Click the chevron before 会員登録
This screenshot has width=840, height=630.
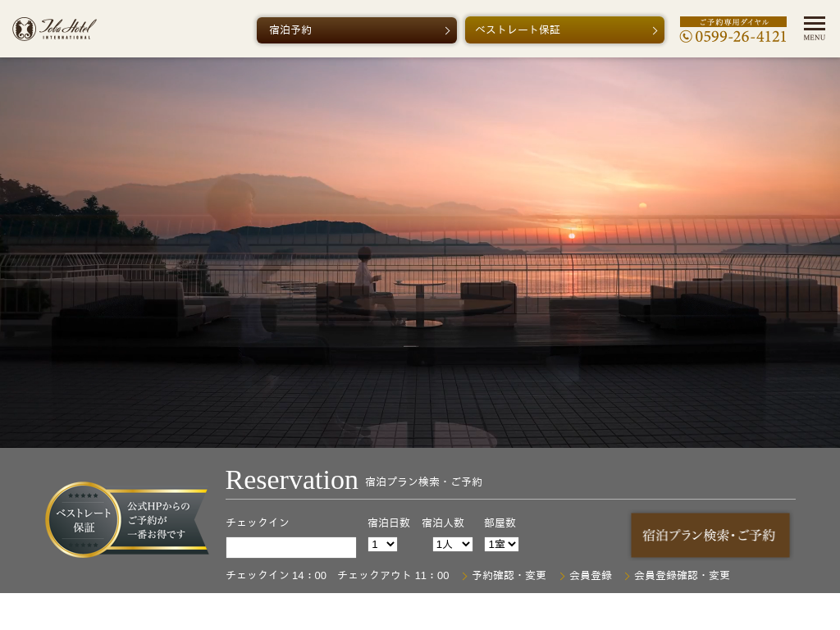563,576
